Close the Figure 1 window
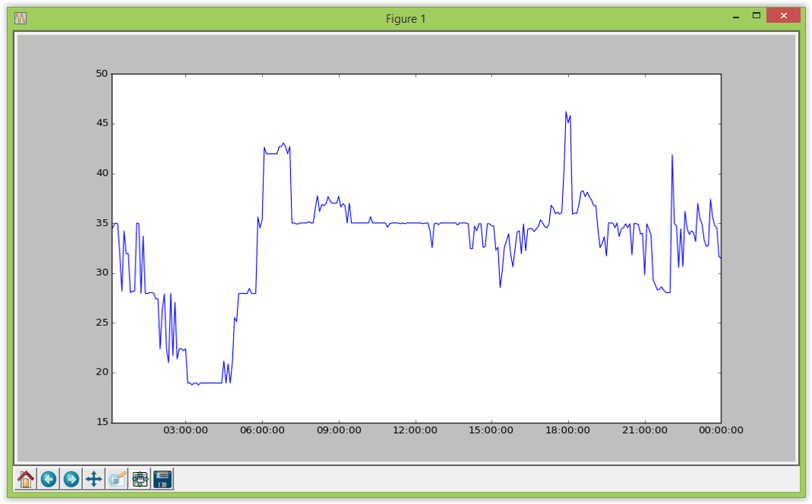 point(782,16)
